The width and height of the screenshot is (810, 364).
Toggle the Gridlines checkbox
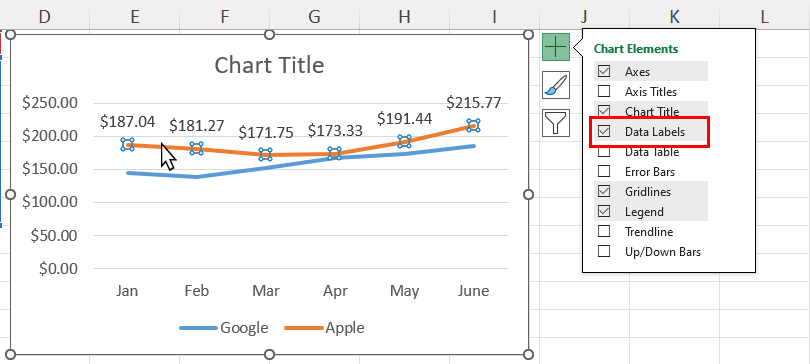coord(604,192)
